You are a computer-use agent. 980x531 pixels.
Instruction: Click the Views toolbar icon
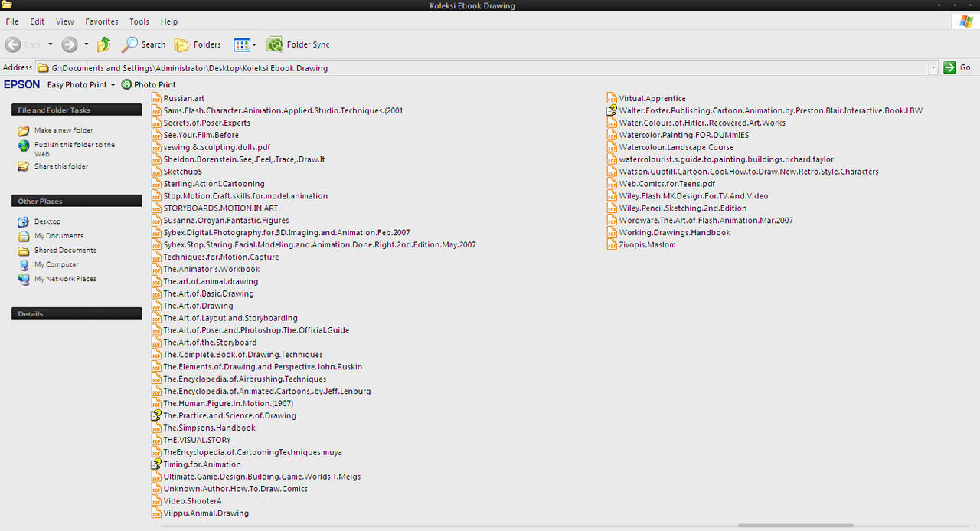tap(242, 44)
